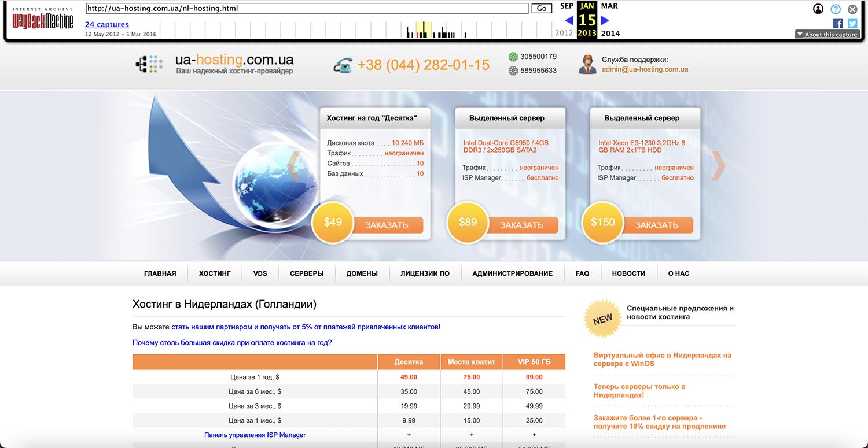Focus the Wayback URL input field
The height and width of the screenshot is (448, 868).
pos(307,9)
